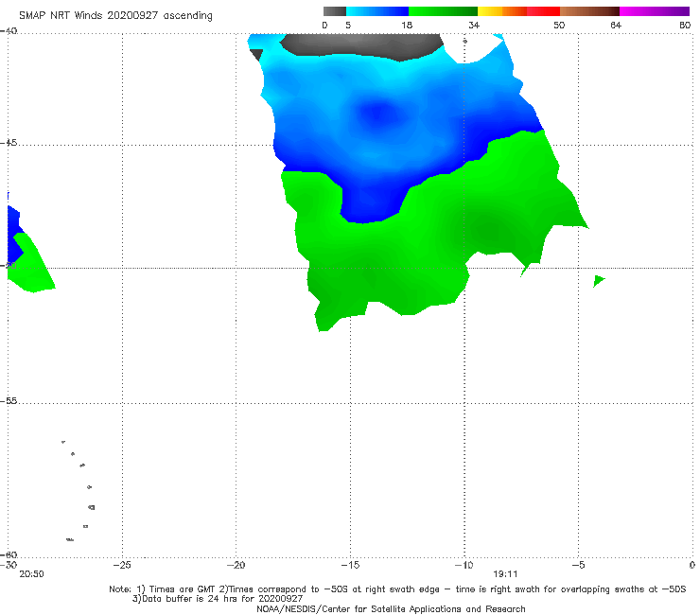Click the darkest blue wind spot inside the blue area
The width and height of the screenshot is (700, 615).
(x=377, y=112)
